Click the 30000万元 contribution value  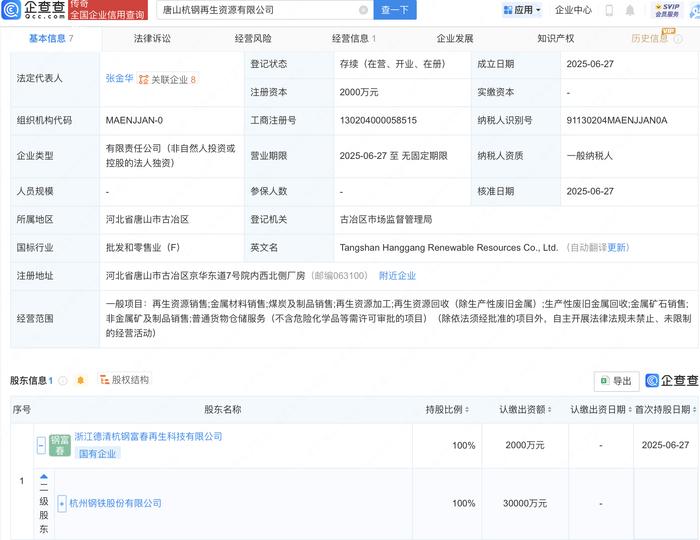pyautogui.click(x=525, y=503)
